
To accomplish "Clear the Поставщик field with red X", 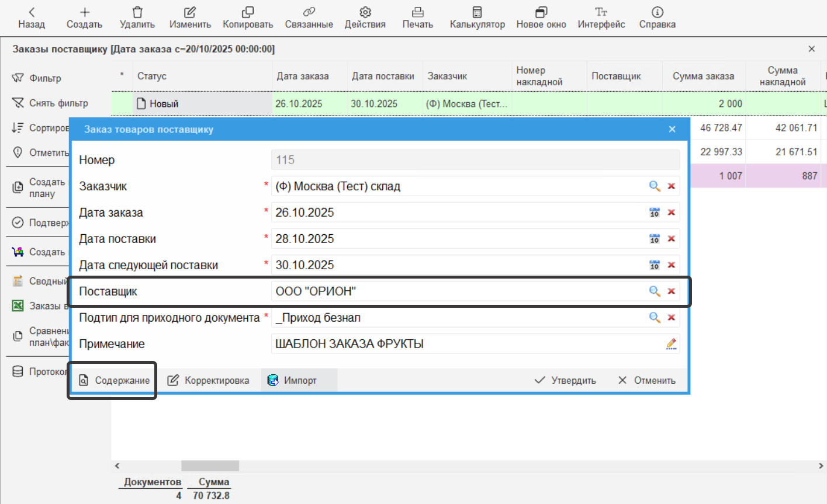I will [672, 291].
